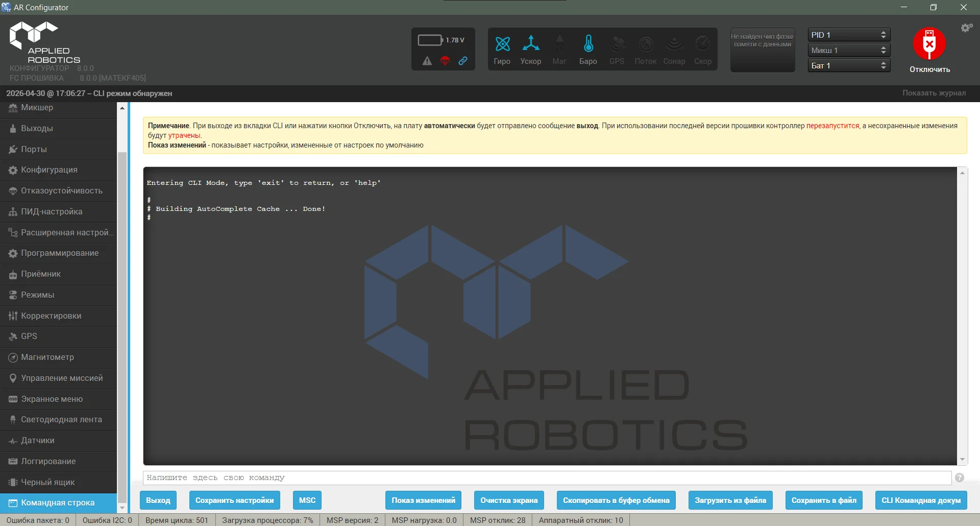Click the Показ изменений button
Image resolution: width=980 pixels, height=526 pixels.
424,500
